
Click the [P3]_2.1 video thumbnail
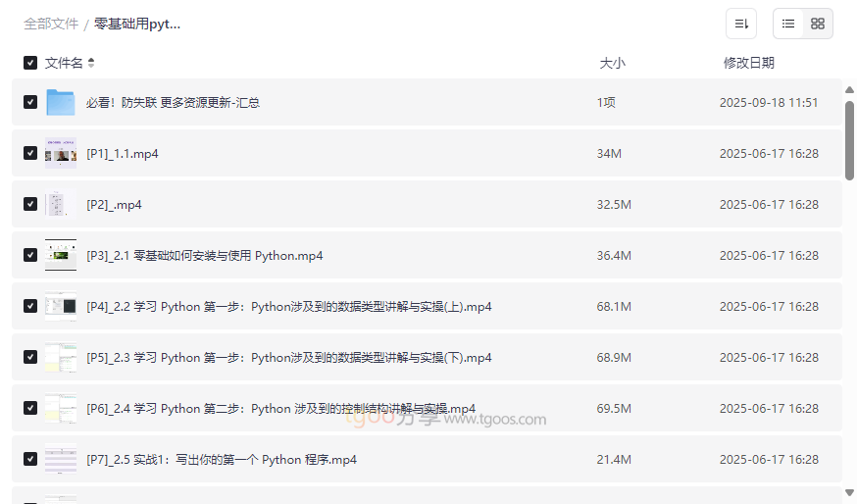tap(61, 255)
